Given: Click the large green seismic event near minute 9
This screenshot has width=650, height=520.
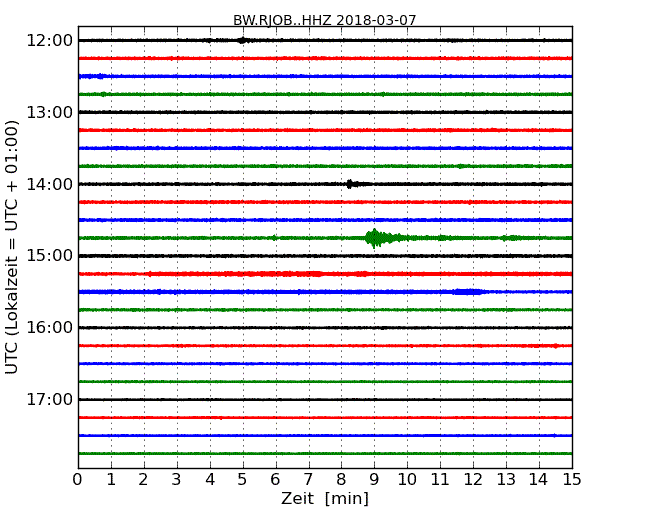Looking at the screenshot, I should pos(383,238).
